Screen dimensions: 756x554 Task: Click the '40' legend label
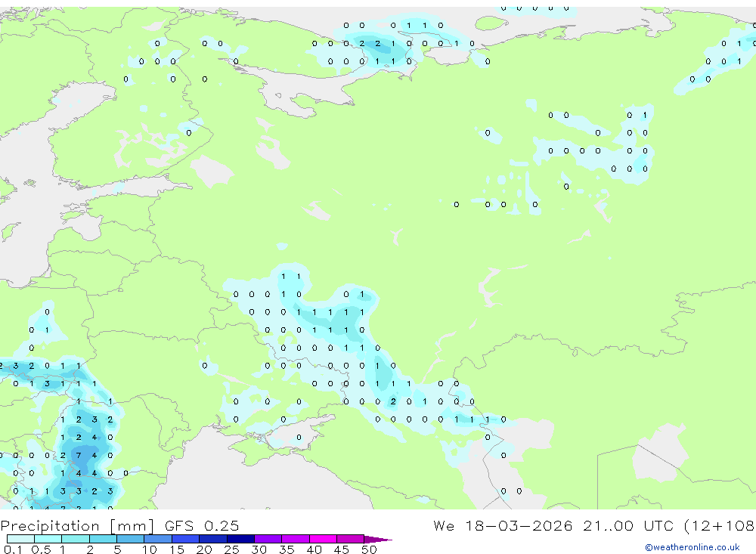coord(314,549)
